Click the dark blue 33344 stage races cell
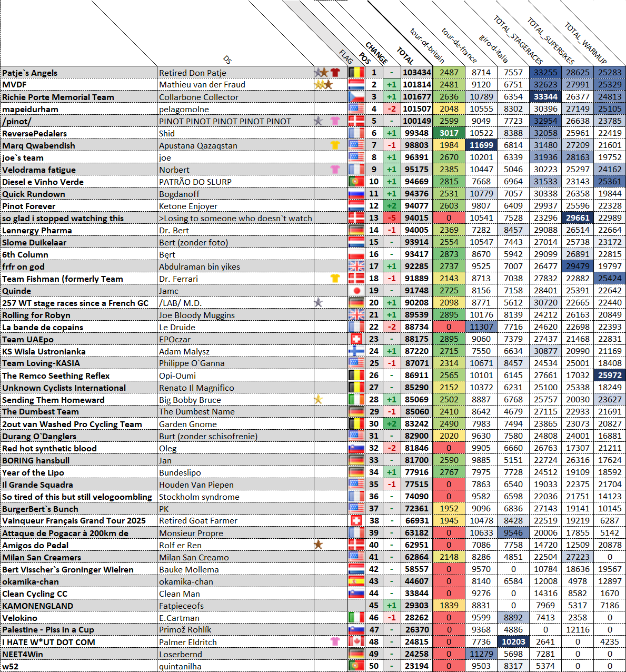626x672 pixels. (545, 97)
